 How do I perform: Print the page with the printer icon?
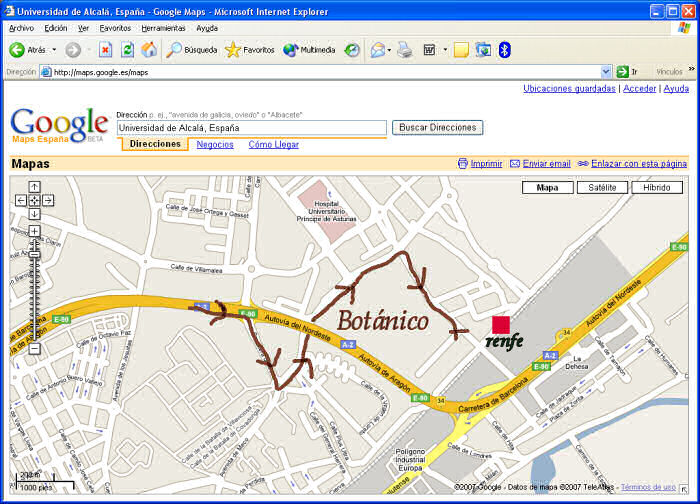click(405, 50)
